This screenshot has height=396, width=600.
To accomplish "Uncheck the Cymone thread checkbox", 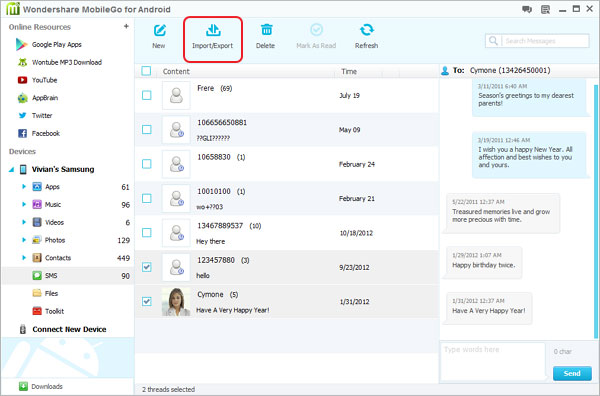I will click(x=147, y=301).
